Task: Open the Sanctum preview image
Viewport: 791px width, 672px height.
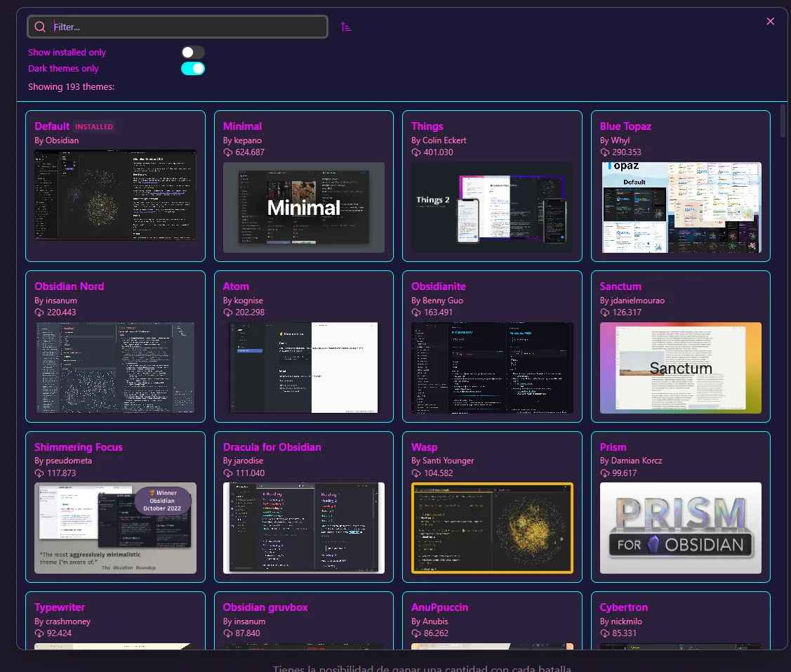Action: click(681, 367)
